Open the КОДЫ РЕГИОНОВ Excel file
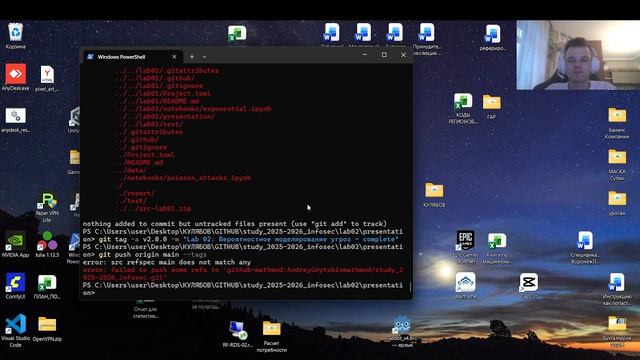The image size is (640, 360). [x=463, y=109]
